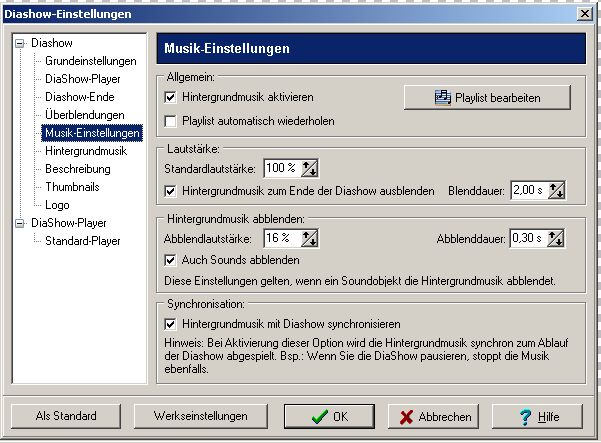Click the Abblenddauer spinner arrows

pos(557,238)
